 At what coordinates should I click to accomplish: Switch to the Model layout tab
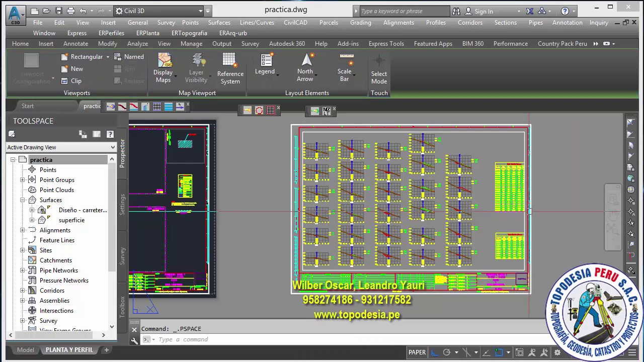click(x=26, y=350)
